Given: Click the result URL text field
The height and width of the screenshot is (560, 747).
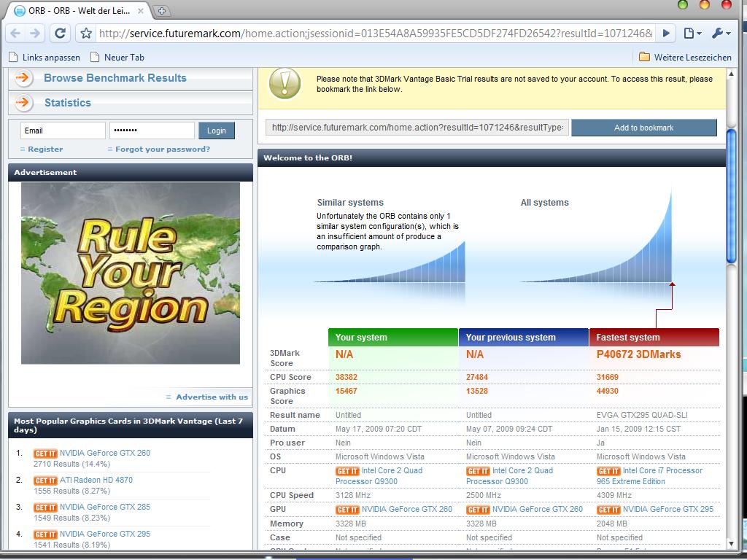Looking at the screenshot, I should pos(417,128).
